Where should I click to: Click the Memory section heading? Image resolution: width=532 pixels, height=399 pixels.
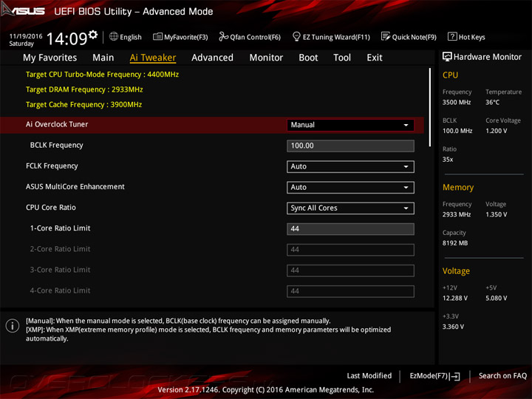[x=458, y=187]
